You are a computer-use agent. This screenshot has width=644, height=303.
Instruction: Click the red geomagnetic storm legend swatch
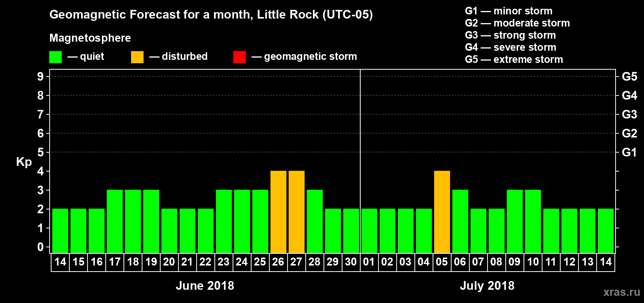click(239, 57)
